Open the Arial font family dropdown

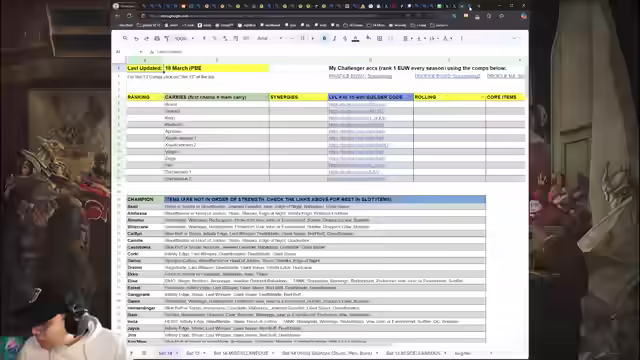point(269,38)
